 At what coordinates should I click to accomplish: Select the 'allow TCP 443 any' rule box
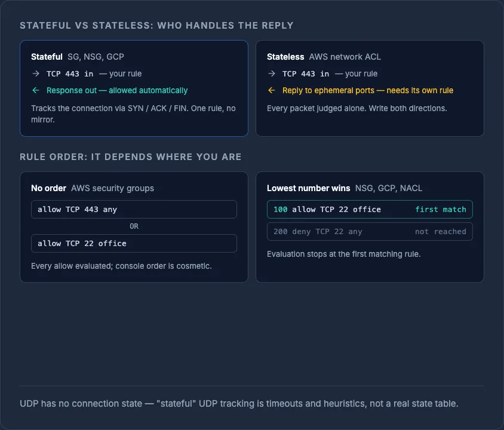coord(134,209)
